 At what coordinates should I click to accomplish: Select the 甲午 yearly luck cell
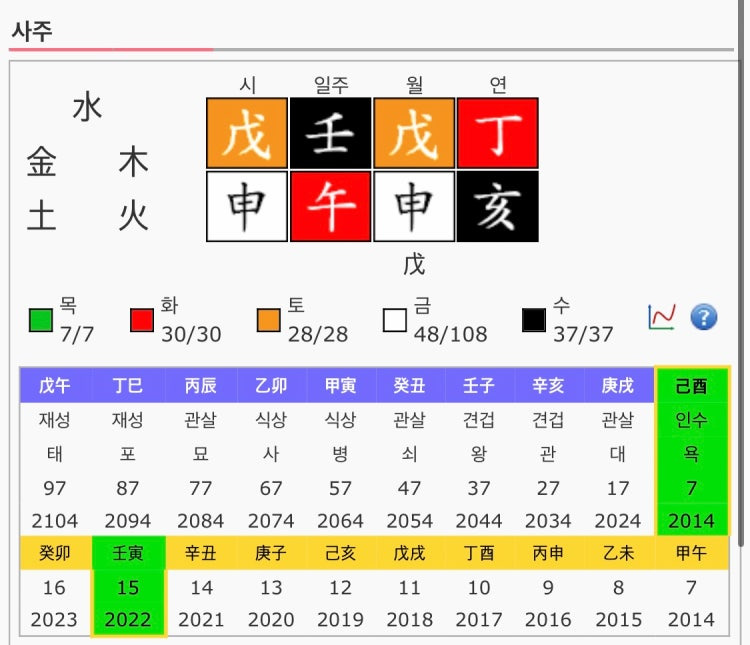point(692,553)
